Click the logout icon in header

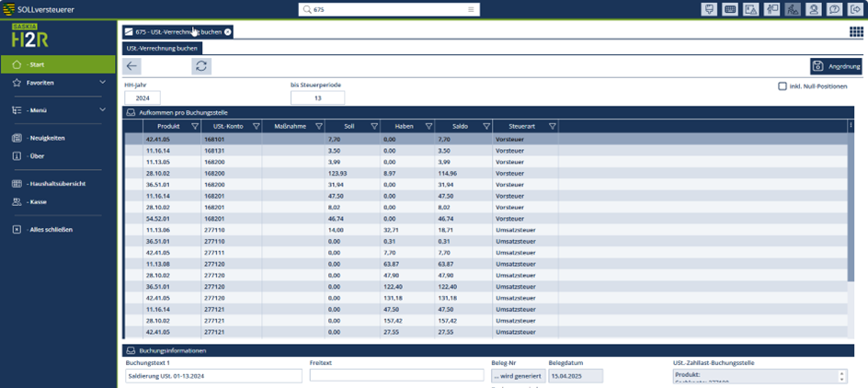click(856, 9)
